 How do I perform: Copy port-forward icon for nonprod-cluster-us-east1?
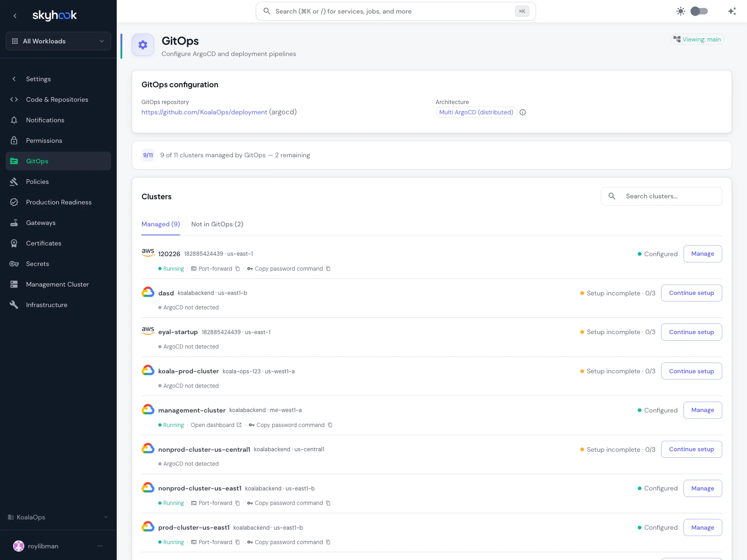click(238, 503)
